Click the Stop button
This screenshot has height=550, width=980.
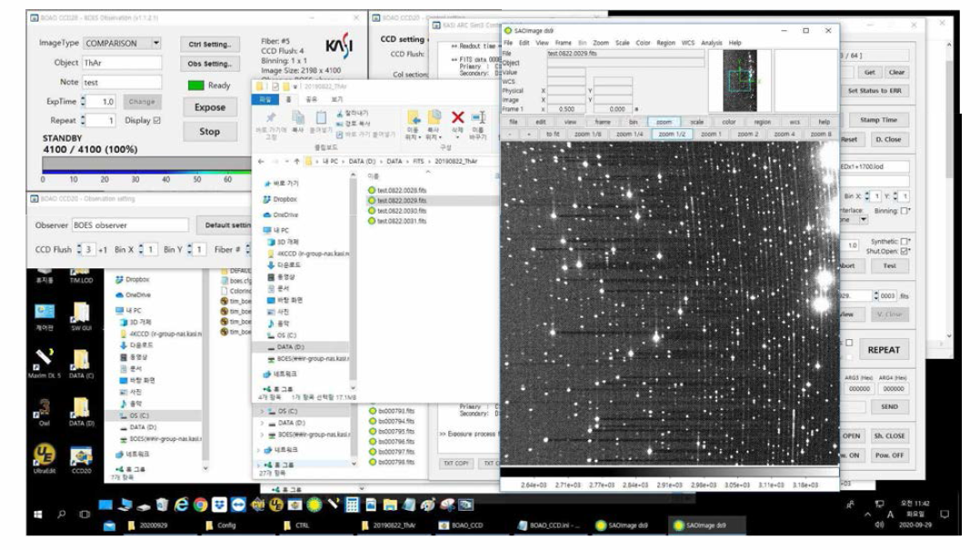[x=209, y=132]
